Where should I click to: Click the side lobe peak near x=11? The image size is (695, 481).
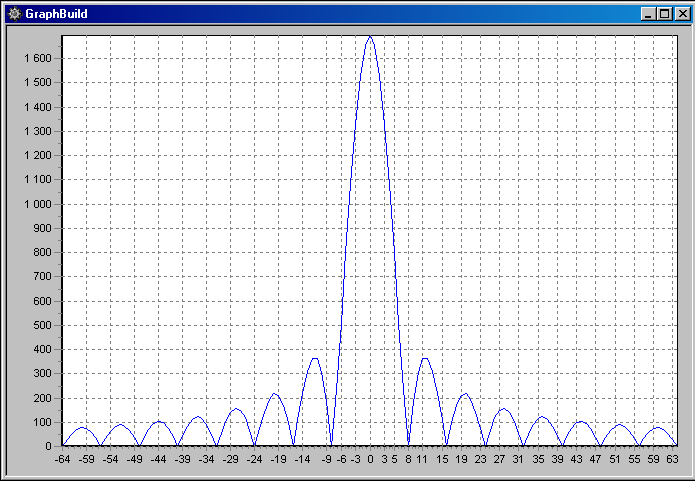tap(425, 358)
